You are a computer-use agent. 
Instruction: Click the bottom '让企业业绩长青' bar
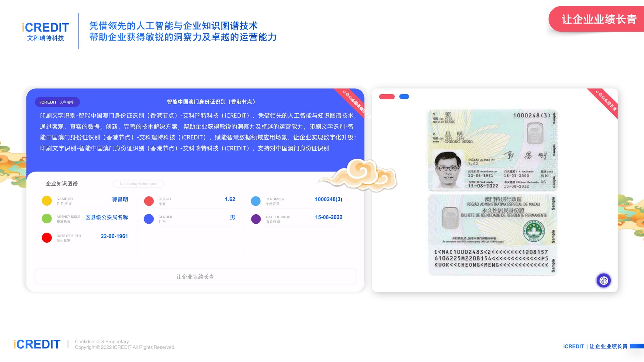tap(195, 277)
